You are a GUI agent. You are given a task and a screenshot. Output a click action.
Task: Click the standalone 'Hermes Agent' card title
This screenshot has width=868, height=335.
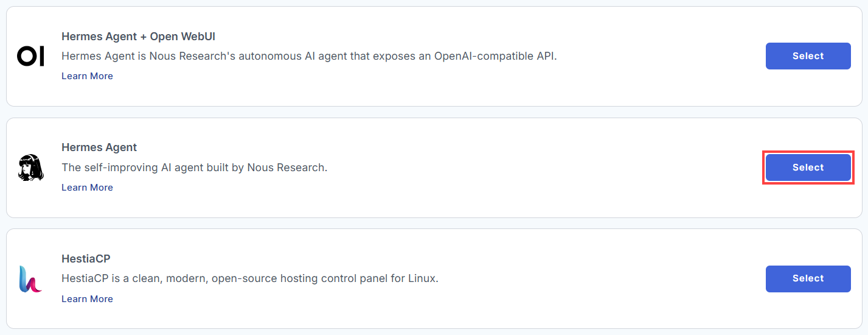coord(99,147)
